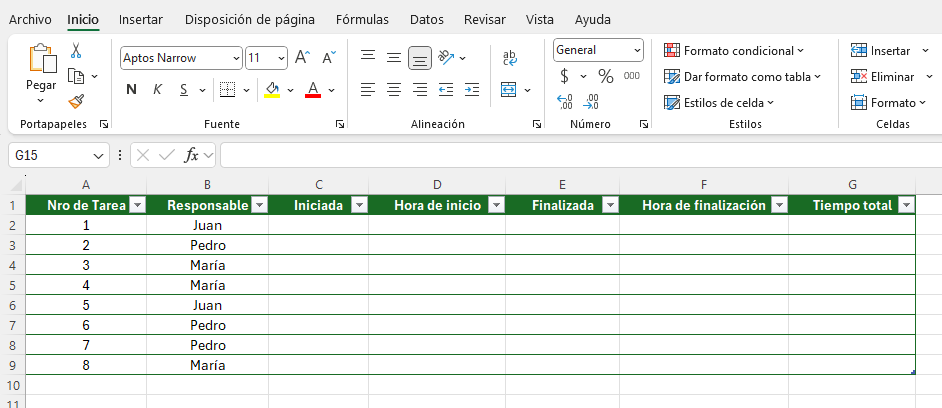Toggle italic K formatting

[x=157, y=90]
